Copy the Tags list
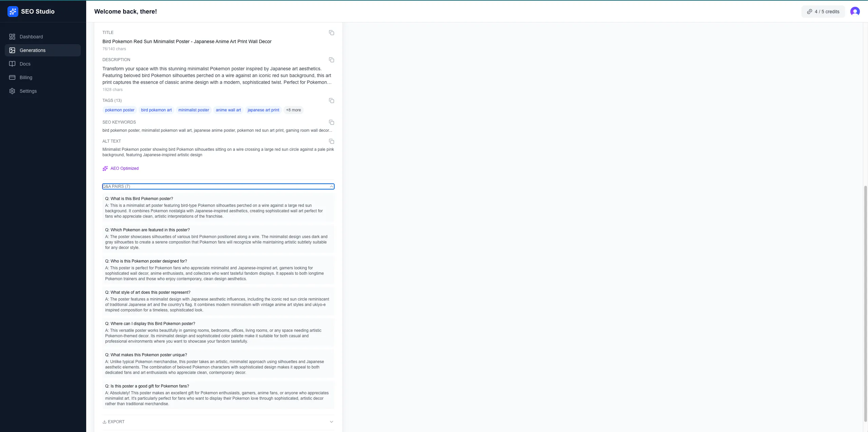The height and width of the screenshot is (432, 868). point(332,101)
